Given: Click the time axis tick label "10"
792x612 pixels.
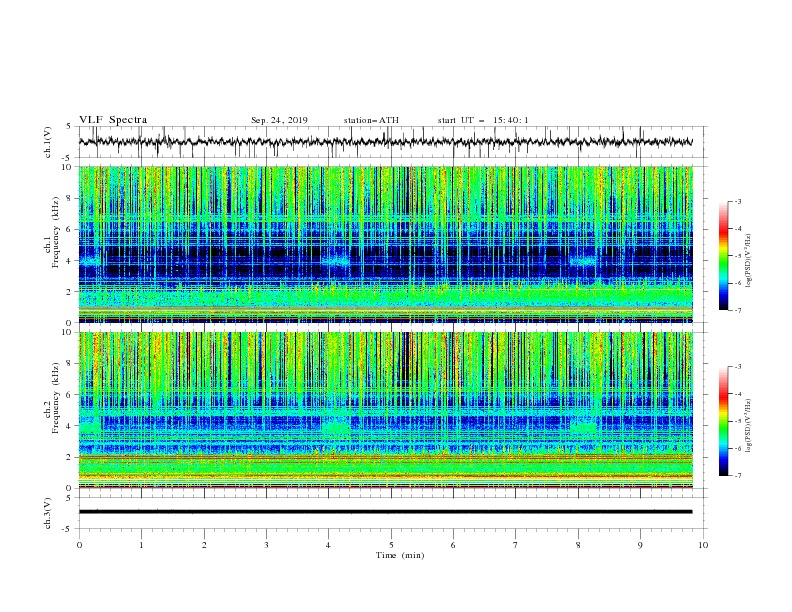Looking at the screenshot, I should tap(703, 545).
